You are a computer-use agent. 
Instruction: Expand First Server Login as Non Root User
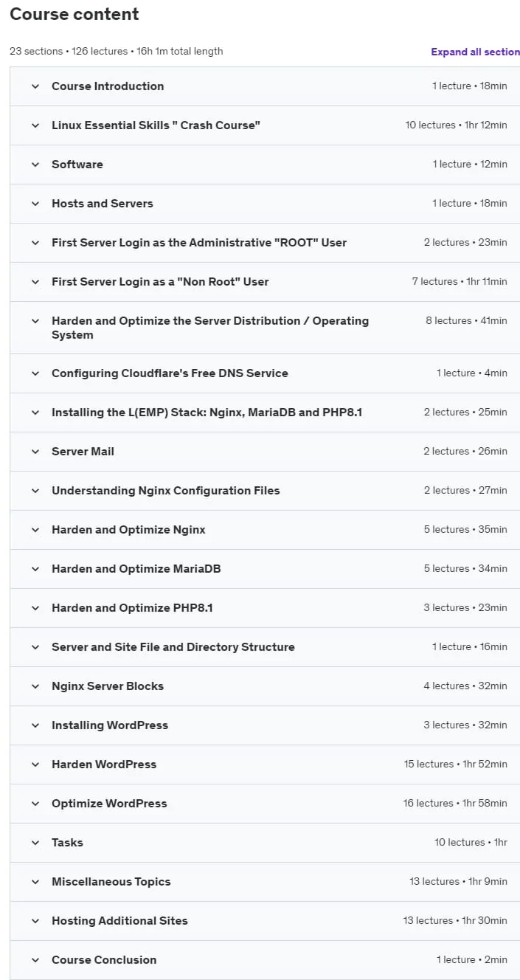(265, 282)
